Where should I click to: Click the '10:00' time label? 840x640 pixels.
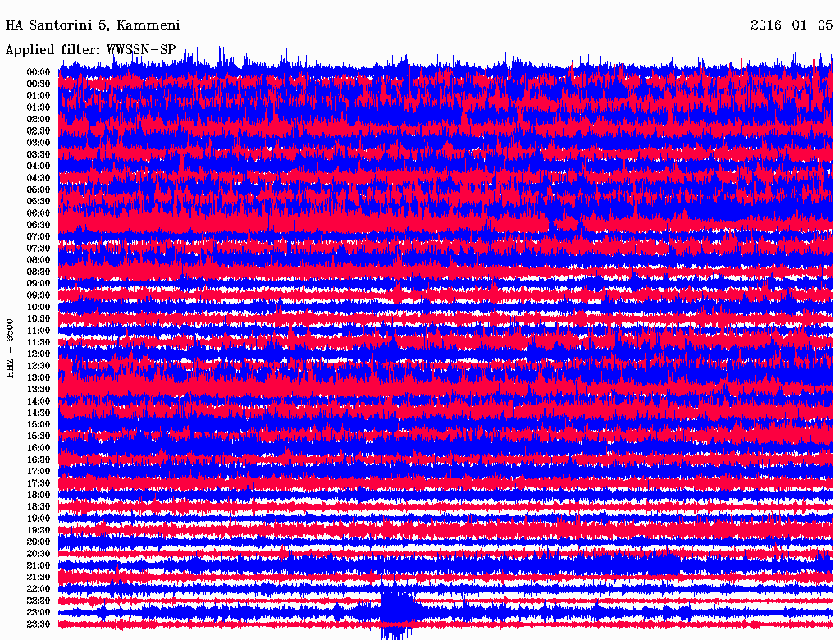point(39,307)
